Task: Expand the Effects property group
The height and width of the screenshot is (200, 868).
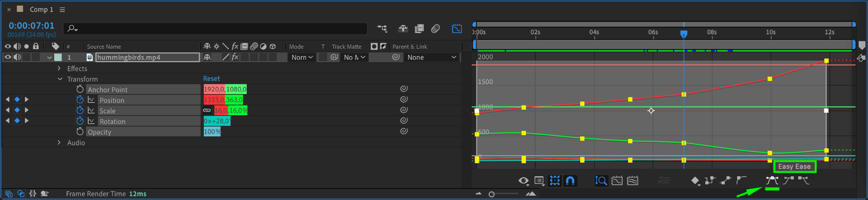Action: pyautogui.click(x=59, y=68)
